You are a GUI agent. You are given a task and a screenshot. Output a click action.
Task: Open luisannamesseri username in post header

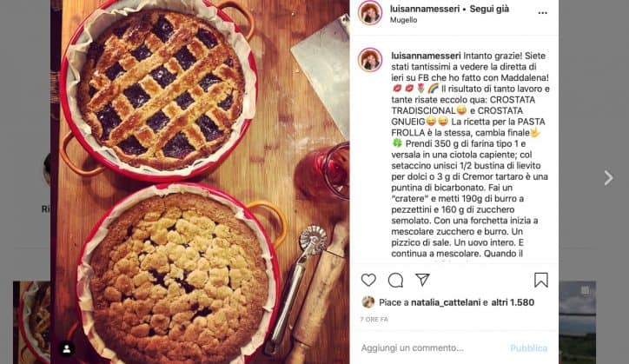(x=425, y=9)
